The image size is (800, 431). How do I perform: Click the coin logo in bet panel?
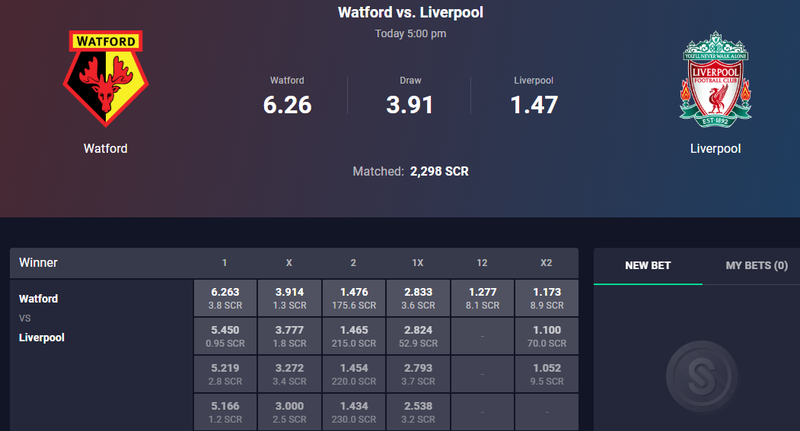(702, 376)
